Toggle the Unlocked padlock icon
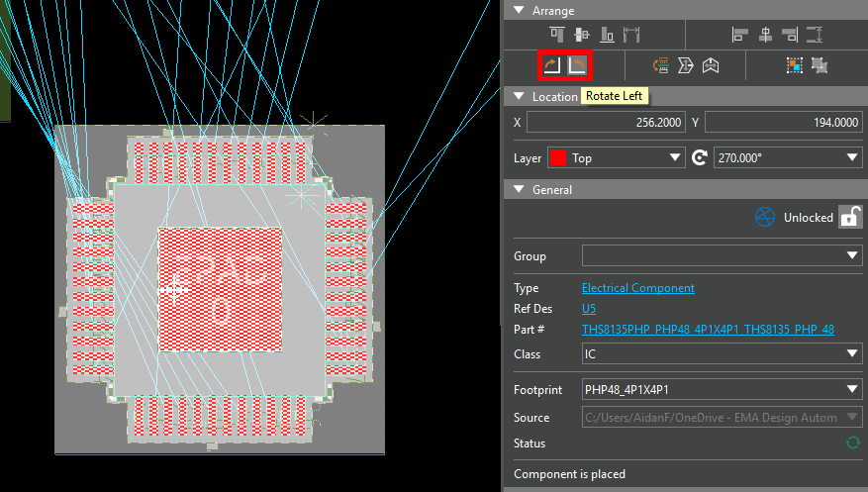 tap(849, 218)
